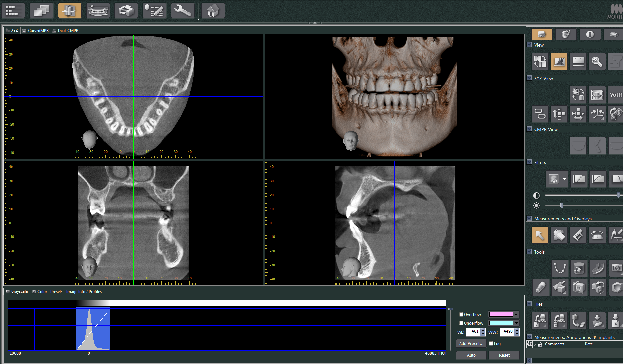The width and height of the screenshot is (623, 364).
Task: Select the angle measurement protractor tool
Action: pyautogui.click(x=597, y=235)
